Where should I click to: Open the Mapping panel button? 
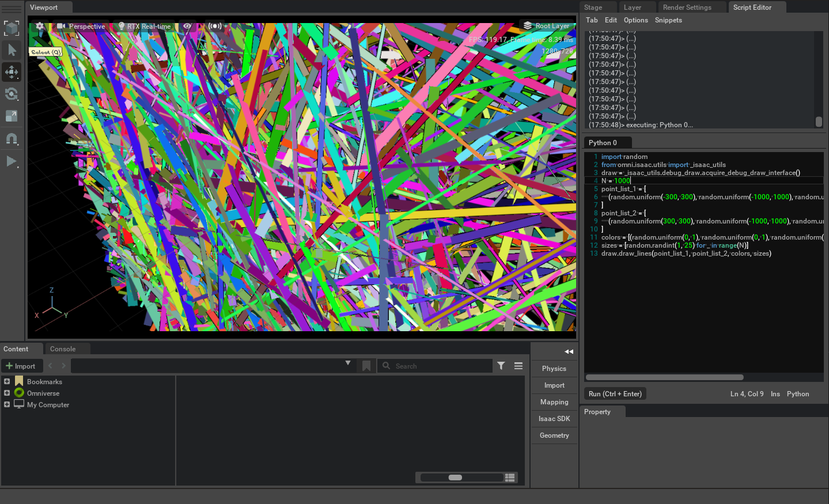(554, 402)
